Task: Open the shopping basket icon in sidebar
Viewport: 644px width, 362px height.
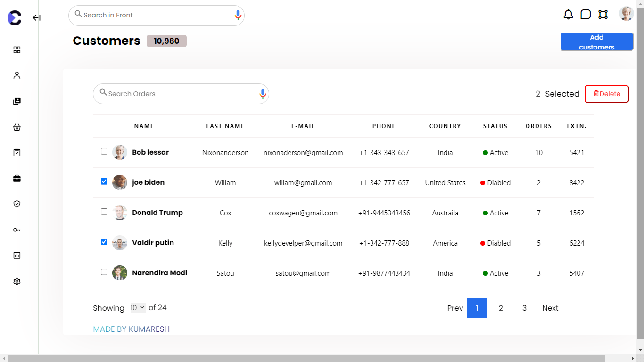Action: pyautogui.click(x=17, y=127)
